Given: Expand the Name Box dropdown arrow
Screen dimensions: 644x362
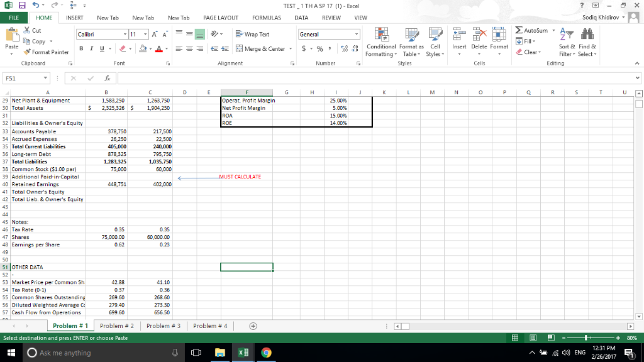Looking at the screenshot, I should click(x=47, y=79).
